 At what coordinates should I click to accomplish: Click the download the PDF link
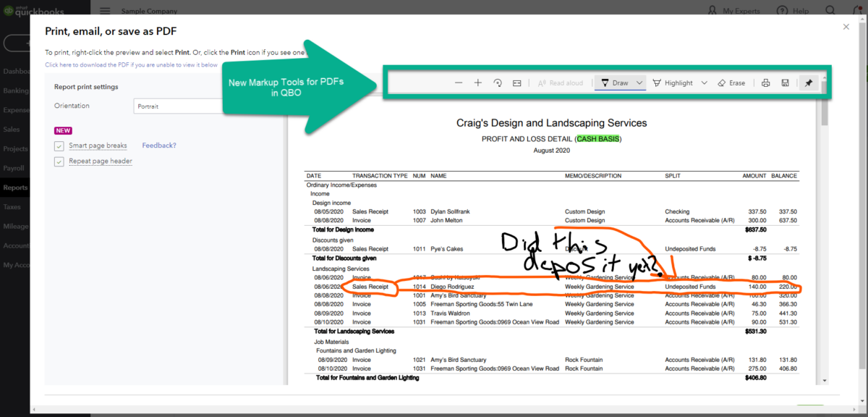pyautogui.click(x=131, y=64)
